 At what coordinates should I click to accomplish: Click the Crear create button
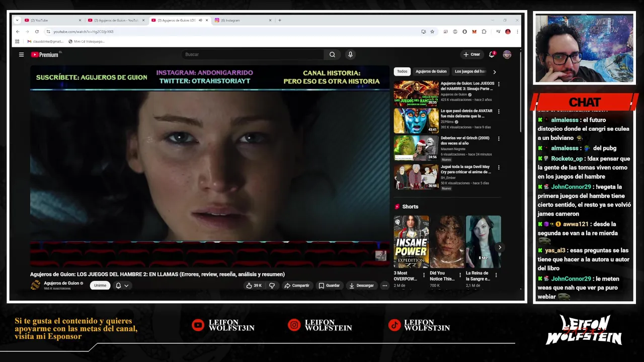(472, 54)
